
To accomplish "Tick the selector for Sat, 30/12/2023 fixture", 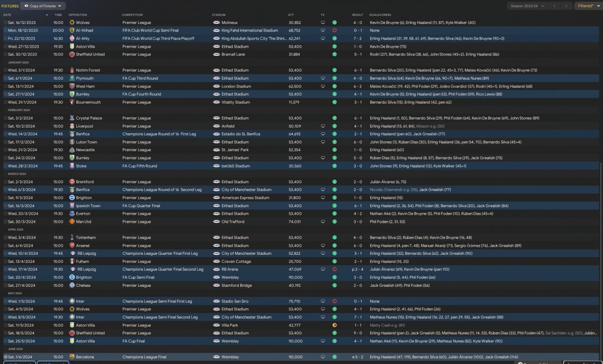I will pyautogui.click(x=6, y=54).
